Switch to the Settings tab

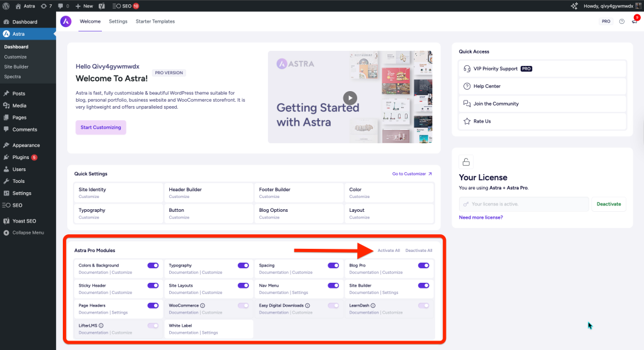click(118, 21)
